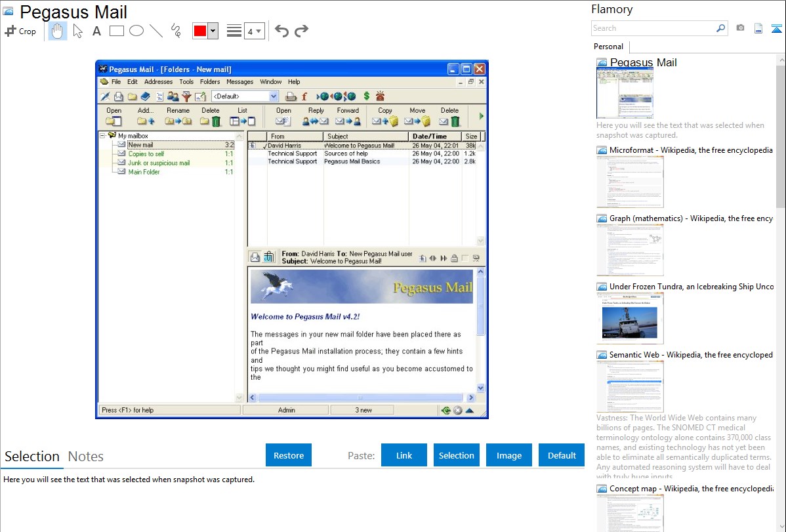Click the Paste Image button
Screen dimensions: 786x532
508,455
